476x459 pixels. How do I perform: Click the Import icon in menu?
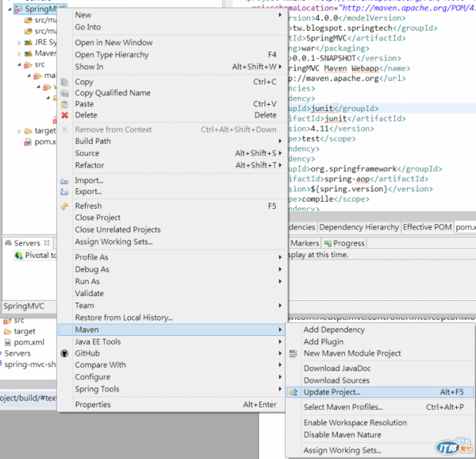pos(64,181)
